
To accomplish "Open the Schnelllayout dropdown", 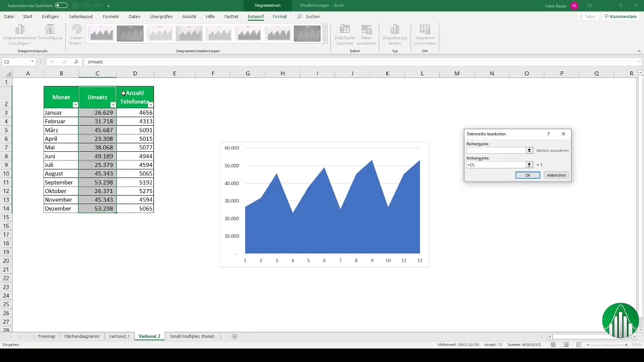I will point(50,35).
